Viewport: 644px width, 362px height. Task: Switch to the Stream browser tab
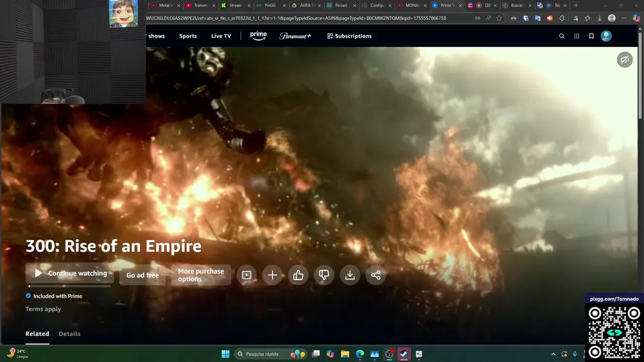click(x=235, y=6)
